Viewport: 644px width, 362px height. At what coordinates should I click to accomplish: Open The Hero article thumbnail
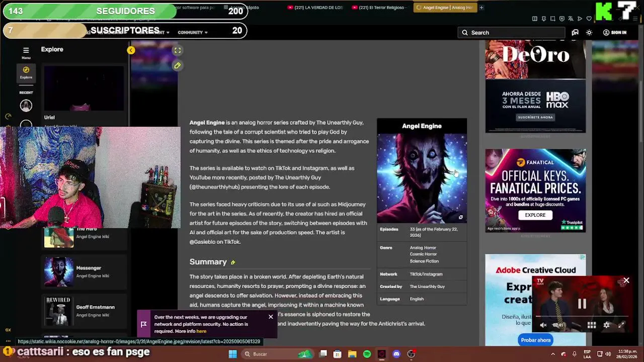tap(59, 238)
